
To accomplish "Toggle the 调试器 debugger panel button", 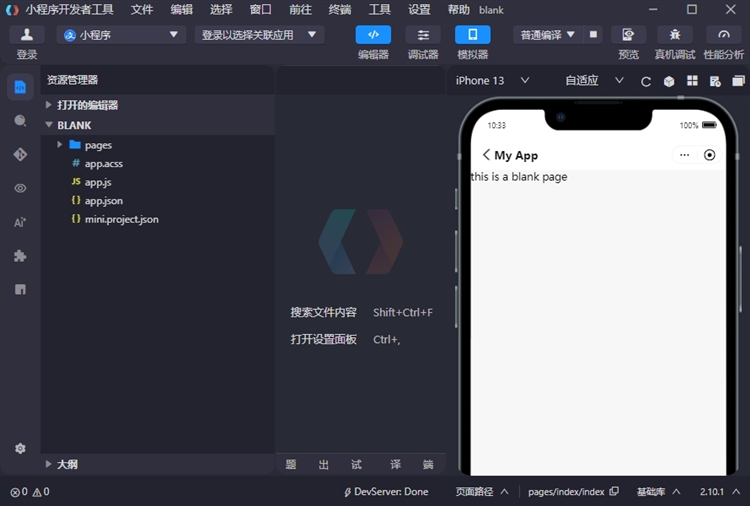I will click(x=423, y=35).
